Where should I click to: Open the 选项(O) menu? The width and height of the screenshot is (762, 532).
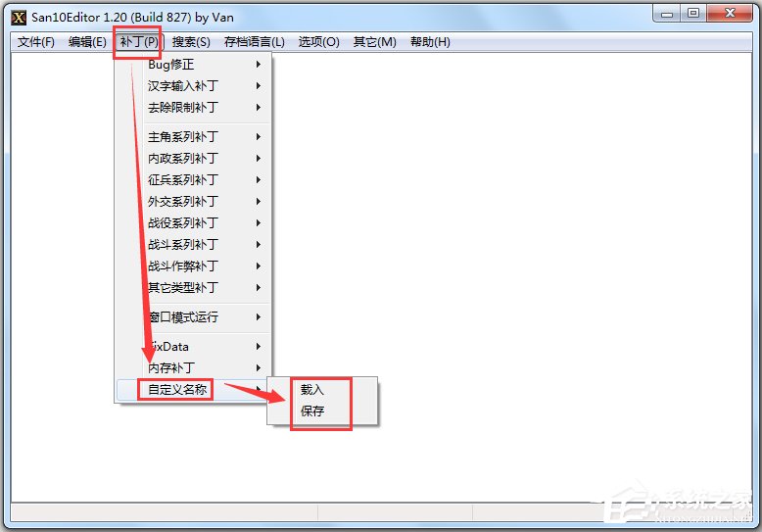point(318,42)
